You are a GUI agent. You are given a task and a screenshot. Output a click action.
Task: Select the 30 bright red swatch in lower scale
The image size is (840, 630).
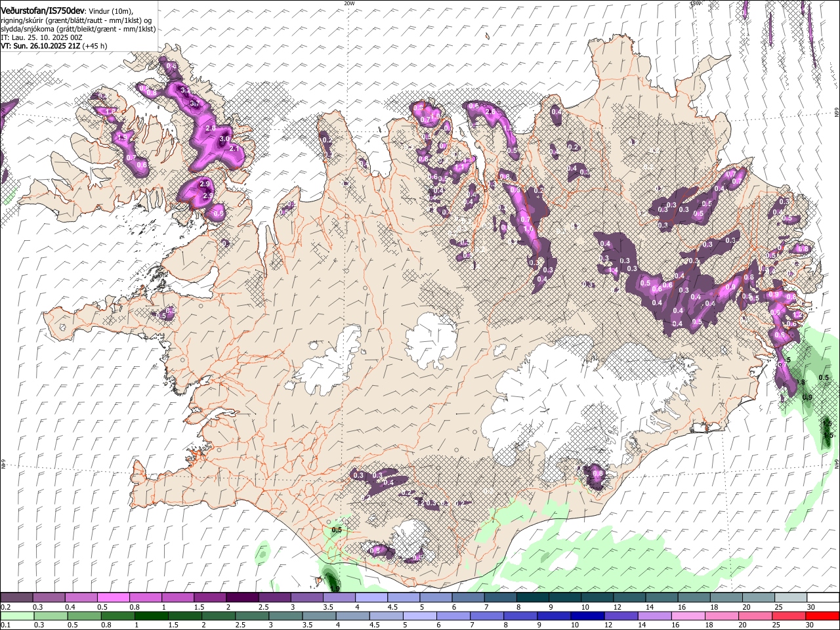[822, 616]
